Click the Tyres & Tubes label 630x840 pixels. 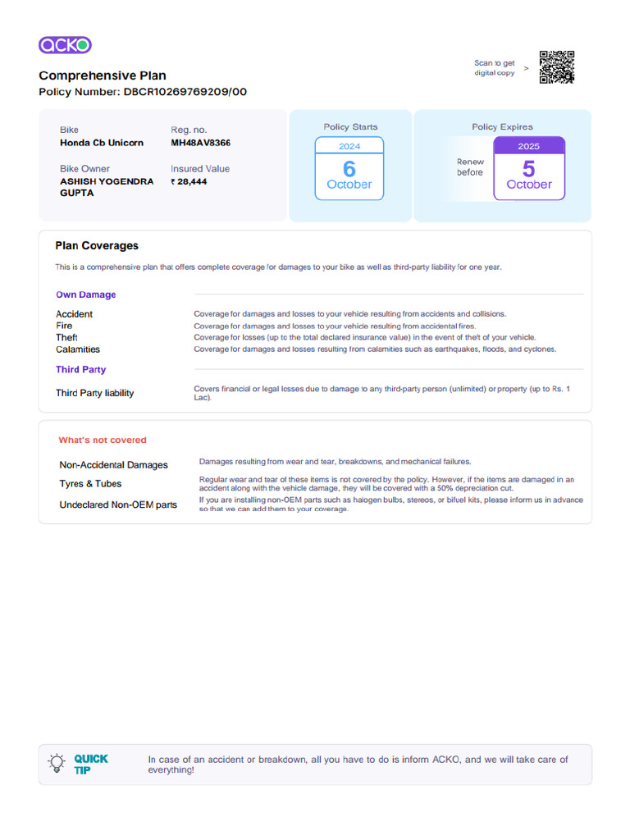90,484
